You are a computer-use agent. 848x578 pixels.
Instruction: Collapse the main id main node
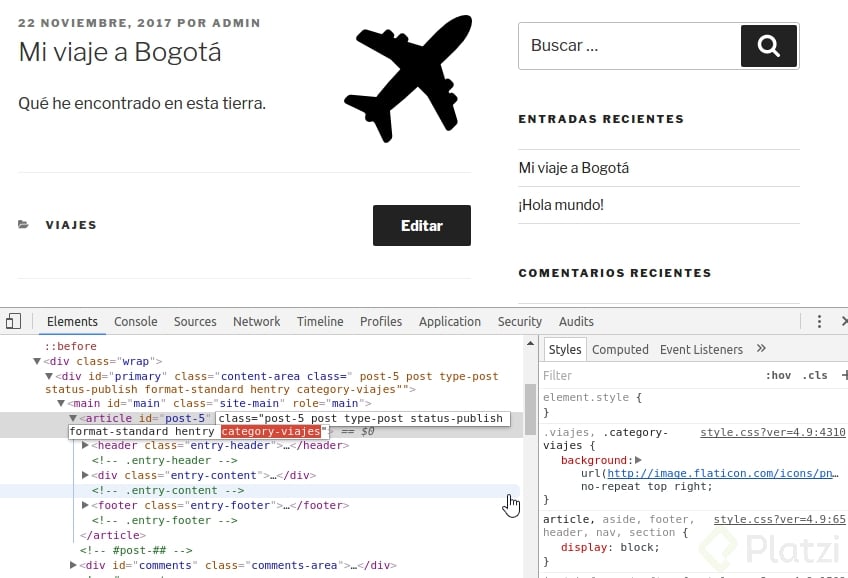pyautogui.click(x=61, y=403)
